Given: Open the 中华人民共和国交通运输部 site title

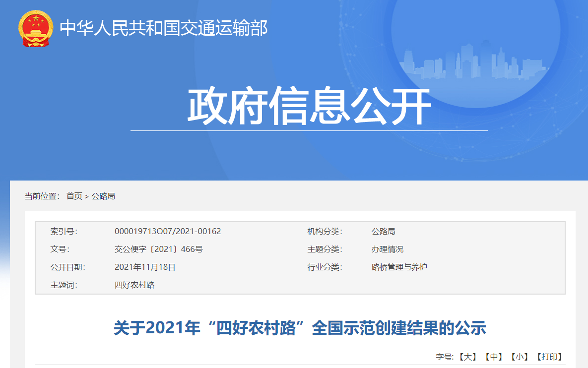Looking at the screenshot, I should coord(164,28).
